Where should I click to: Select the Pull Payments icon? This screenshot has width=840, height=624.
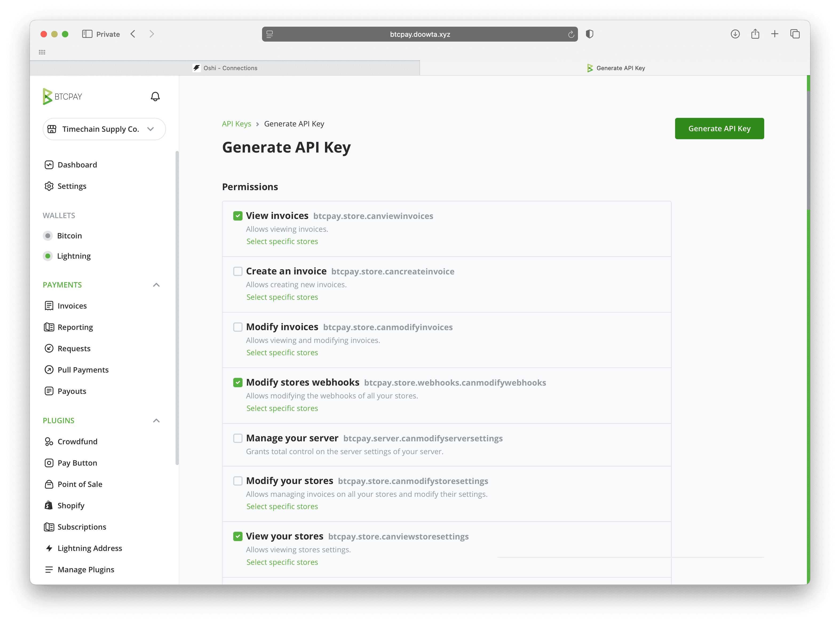click(x=49, y=369)
